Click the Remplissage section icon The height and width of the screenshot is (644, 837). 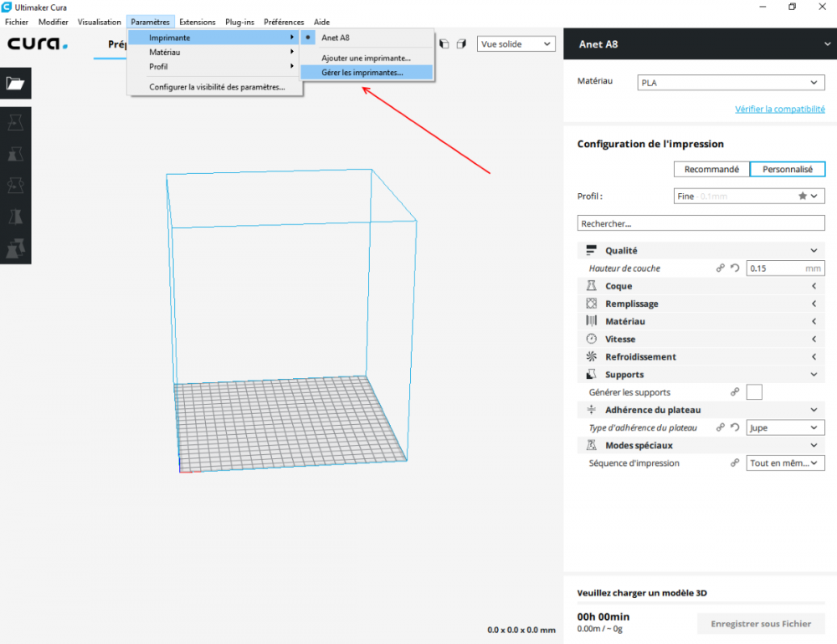click(592, 304)
